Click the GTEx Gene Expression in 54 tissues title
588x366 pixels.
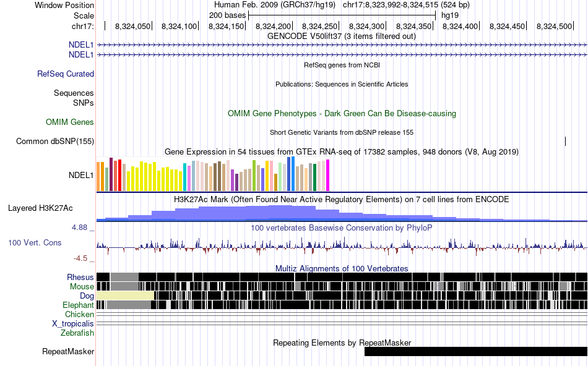coord(342,151)
